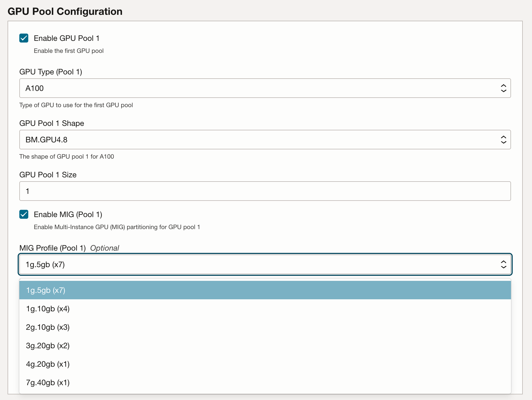Keep the highlighted 1g.5gb (x7) selection
532x400 pixels.
(45, 290)
